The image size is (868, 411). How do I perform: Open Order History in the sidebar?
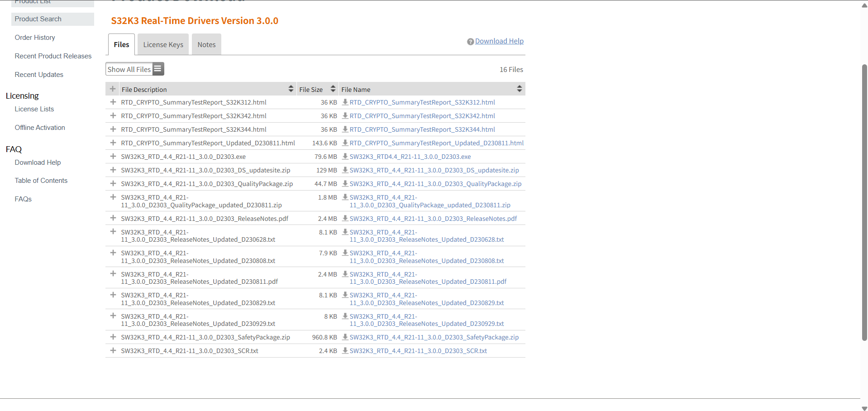(x=35, y=38)
